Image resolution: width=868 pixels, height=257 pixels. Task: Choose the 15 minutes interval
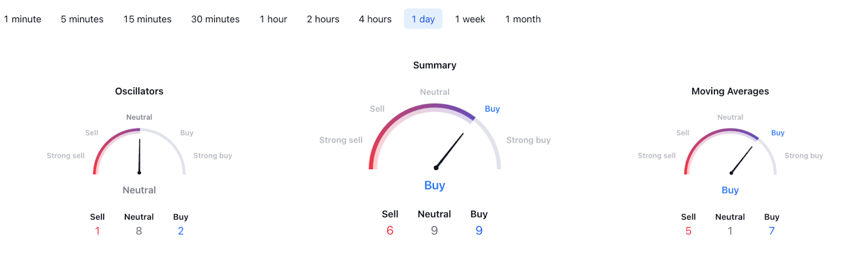click(x=147, y=19)
